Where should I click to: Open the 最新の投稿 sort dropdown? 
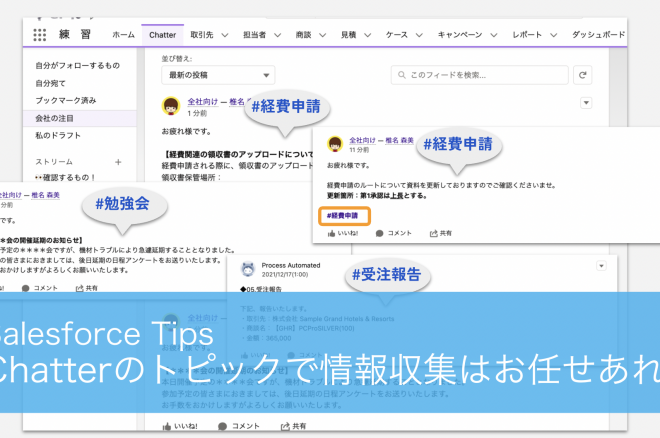click(x=218, y=75)
